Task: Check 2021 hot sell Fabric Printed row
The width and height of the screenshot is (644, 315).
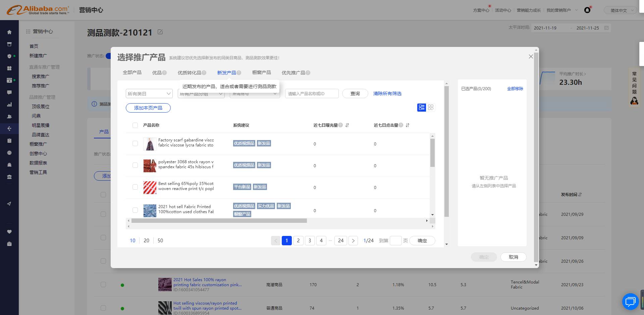Action: [x=135, y=210]
